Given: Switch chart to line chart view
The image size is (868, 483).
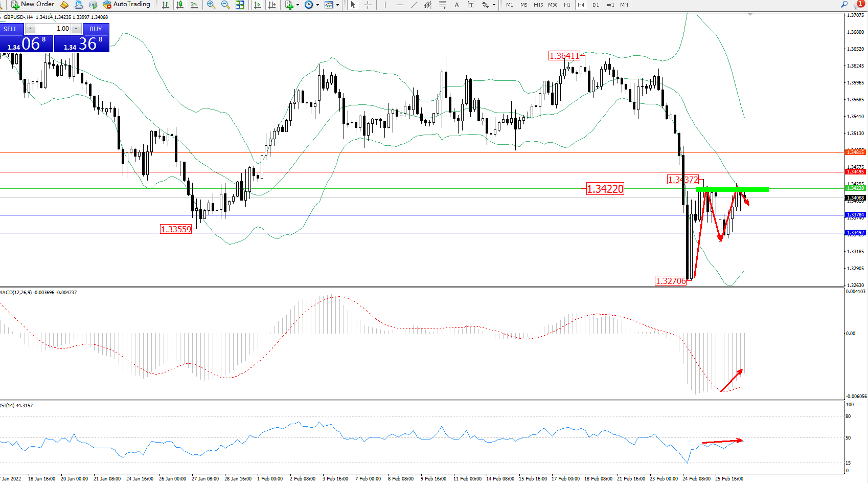Looking at the screenshot, I should 194,5.
